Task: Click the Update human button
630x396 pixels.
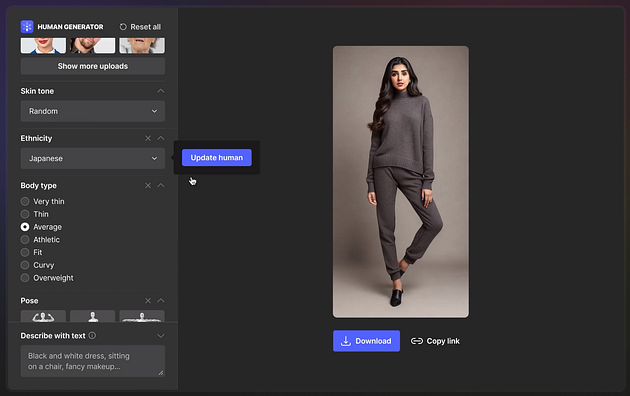Action: (x=217, y=158)
